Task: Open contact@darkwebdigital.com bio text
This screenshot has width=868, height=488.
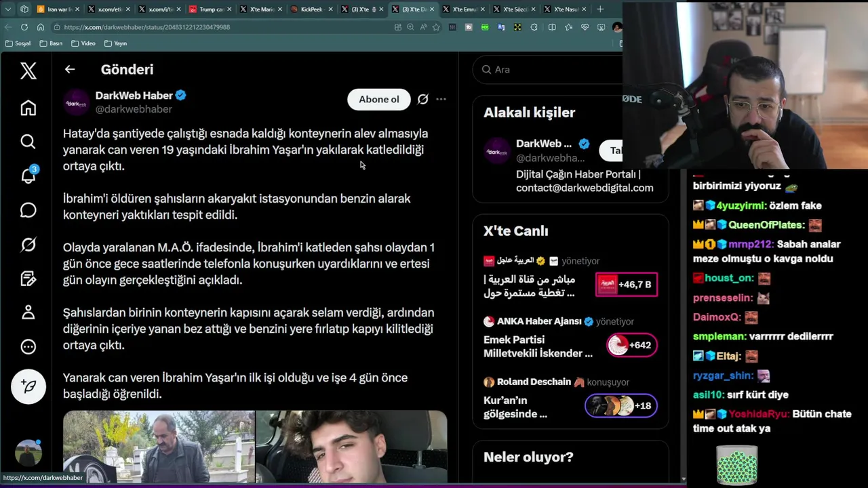Action: [585, 188]
